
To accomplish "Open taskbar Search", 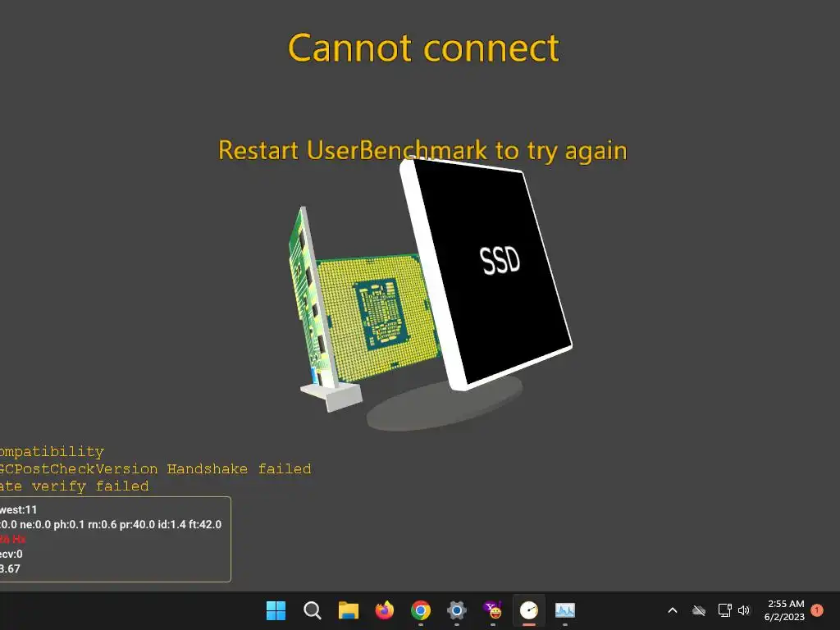I will (x=313, y=610).
